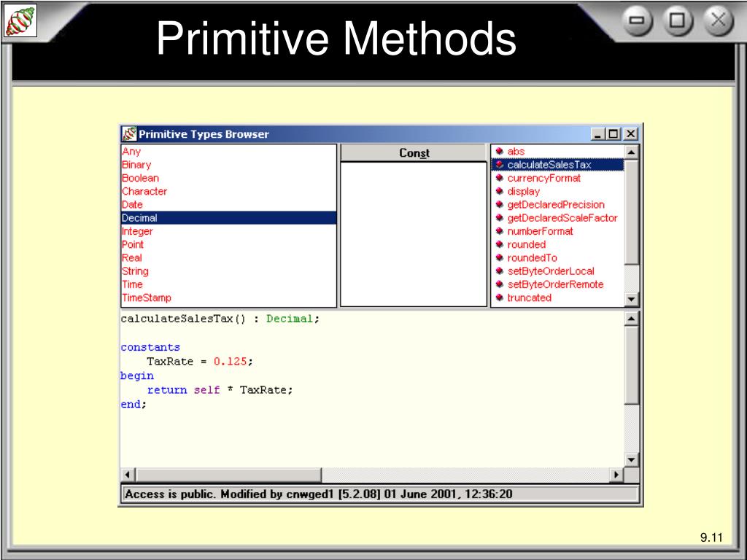This screenshot has width=747, height=560.
Task: Click code editor scroll left arrow
Action: click(128, 475)
